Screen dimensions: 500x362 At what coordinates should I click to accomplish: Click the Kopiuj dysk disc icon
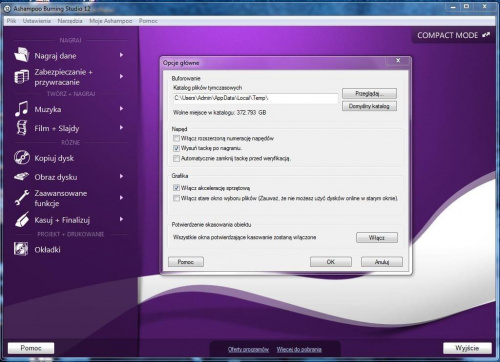click(x=22, y=157)
